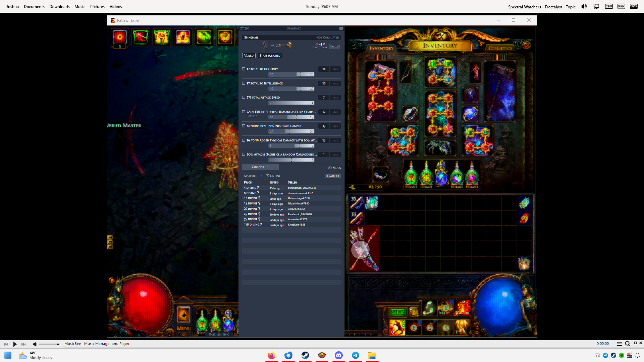The width and height of the screenshot is (644, 362).
Task: Open the Downloads menu in top bar
Action: coord(59,7)
